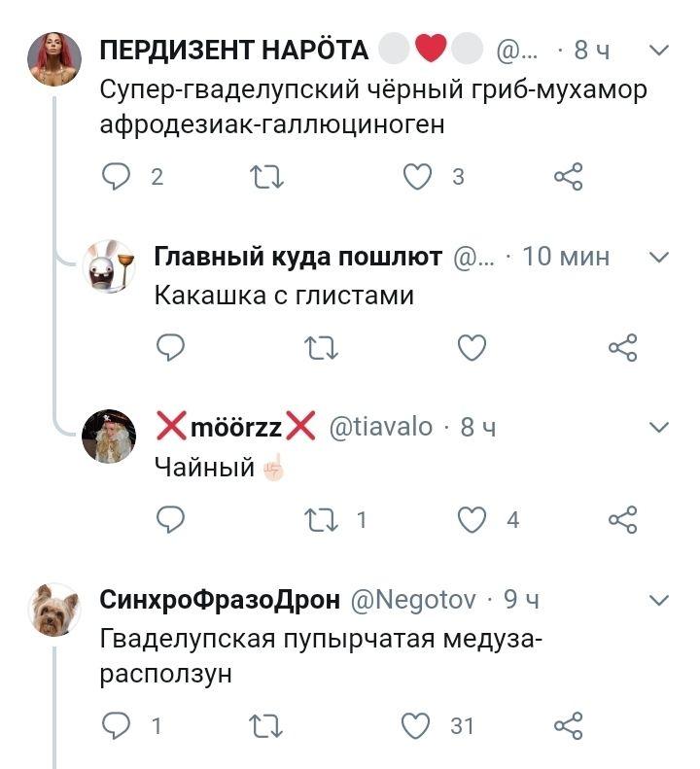This screenshot has width=700, height=769.
Task: Open ПЕРДИЗЕНТ НАРОТА profile avatar
Action: (x=54, y=58)
